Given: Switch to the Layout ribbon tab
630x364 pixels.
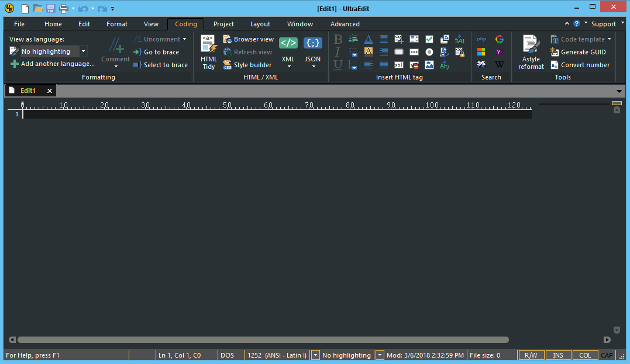Looking at the screenshot, I should [x=260, y=24].
